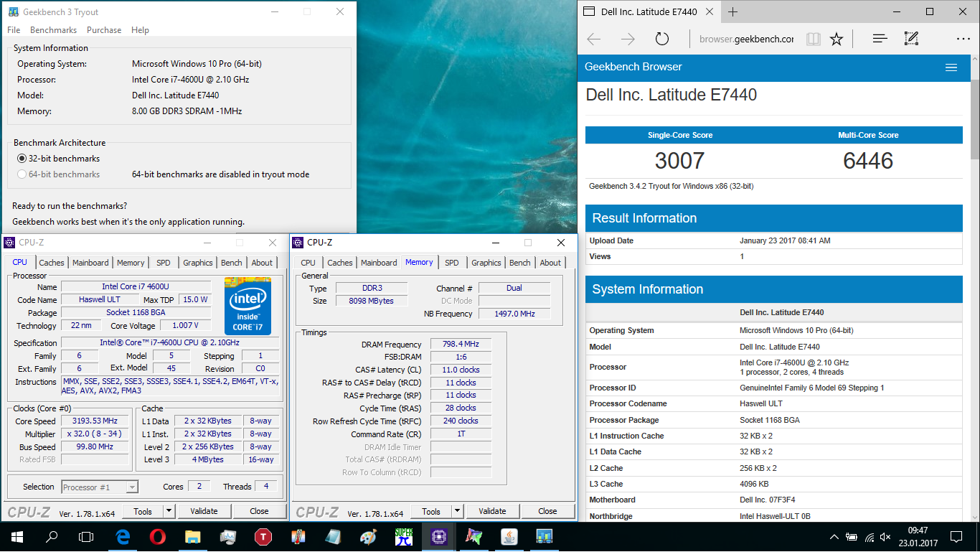Open the Edge Hub icon
The width and height of the screenshot is (980, 552).
tap(880, 39)
